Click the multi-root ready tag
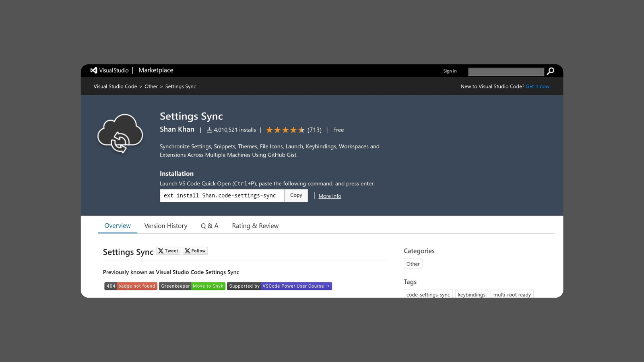This screenshot has height=362, width=644. click(x=512, y=294)
